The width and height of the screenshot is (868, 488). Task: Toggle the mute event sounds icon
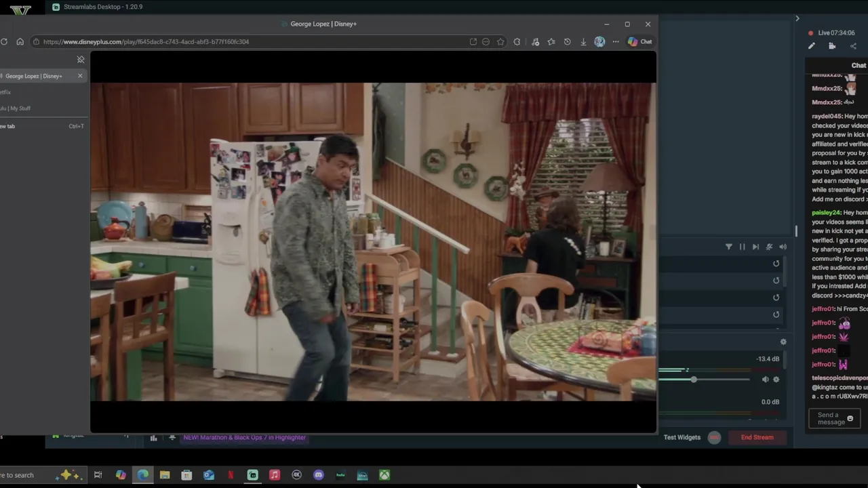click(x=769, y=247)
